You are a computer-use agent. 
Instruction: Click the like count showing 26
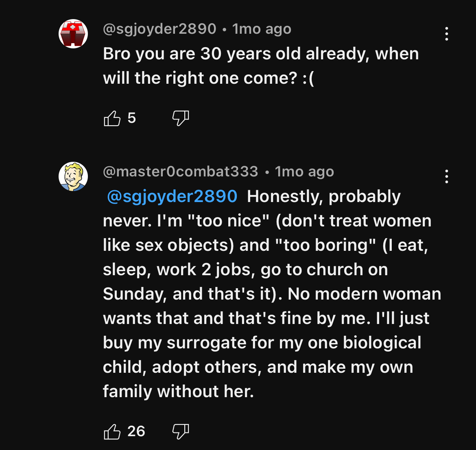tap(136, 431)
